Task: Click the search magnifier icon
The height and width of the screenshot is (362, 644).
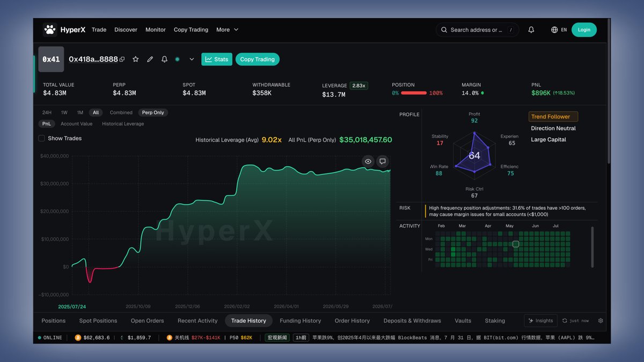Action: click(x=444, y=30)
